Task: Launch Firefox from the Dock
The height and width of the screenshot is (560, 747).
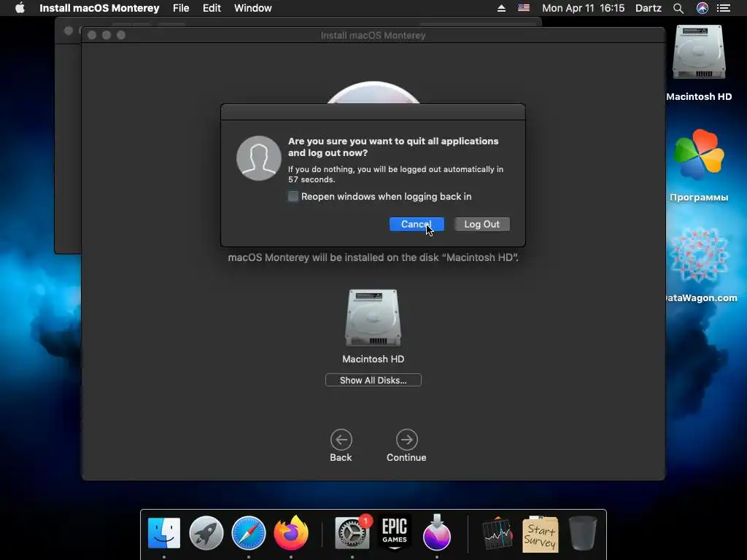Action: [x=291, y=533]
